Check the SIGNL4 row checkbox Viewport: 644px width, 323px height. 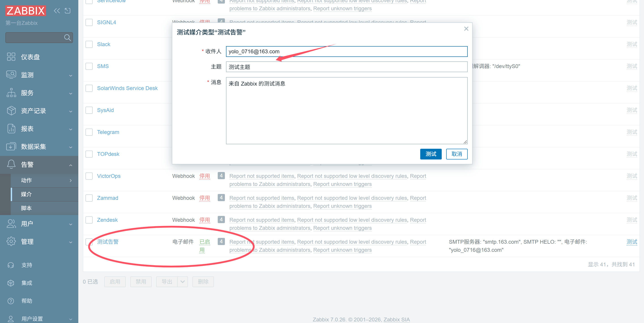[89, 22]
